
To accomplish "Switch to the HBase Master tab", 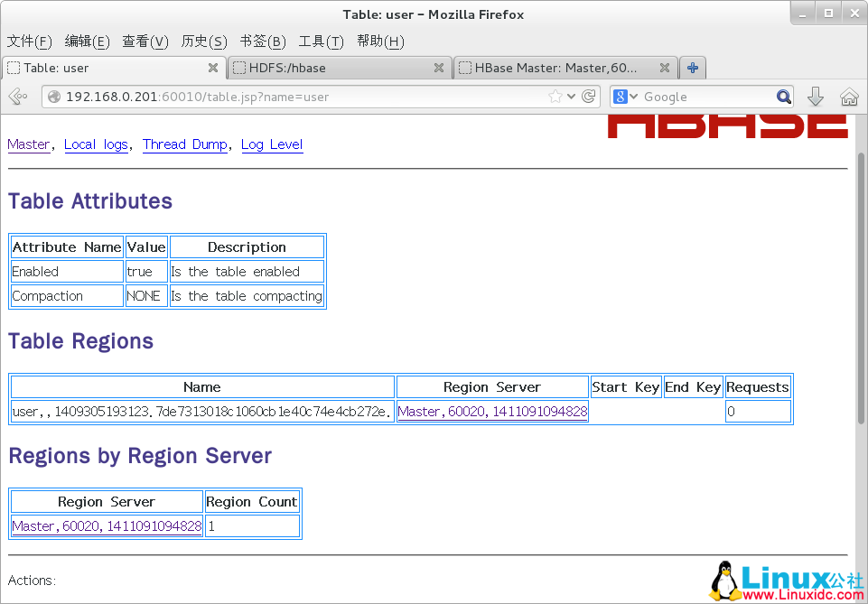I will (x=555, y=67).
